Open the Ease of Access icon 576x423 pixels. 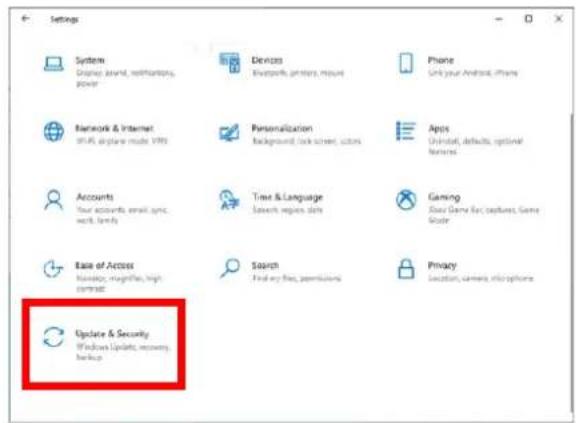tap(54, 269)
